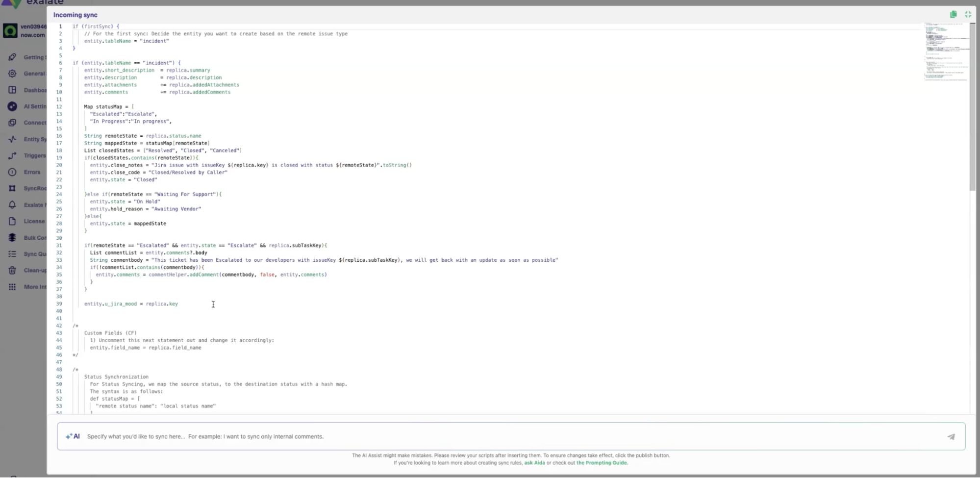Click "In Progress":"In progress" mapping line
980x478 pixels.
pos(131,121)
